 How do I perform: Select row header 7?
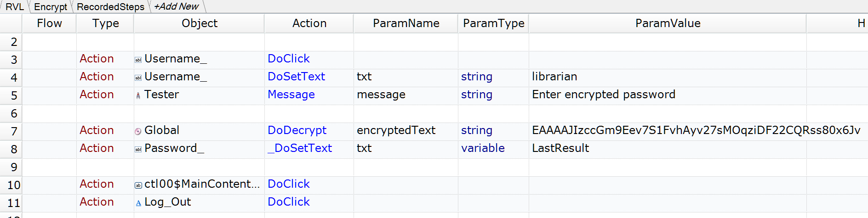pyautogui.click(x=14, y=132)
